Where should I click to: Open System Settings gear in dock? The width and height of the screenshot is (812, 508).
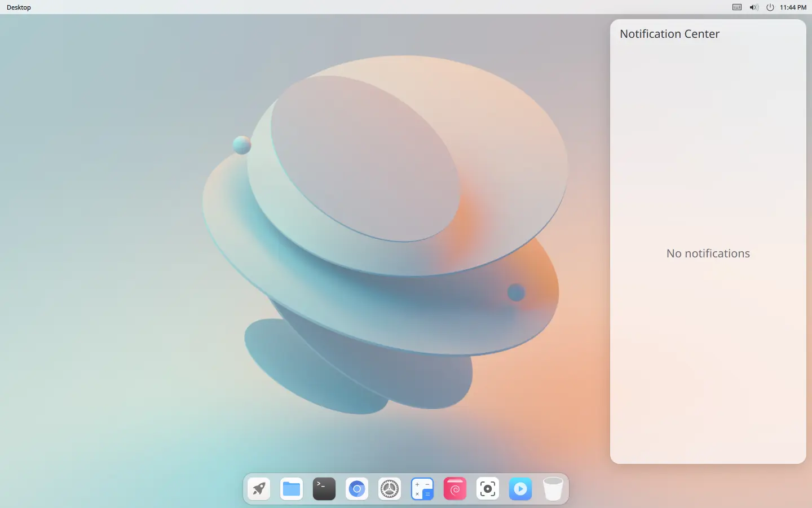click(x=390, y=489)
